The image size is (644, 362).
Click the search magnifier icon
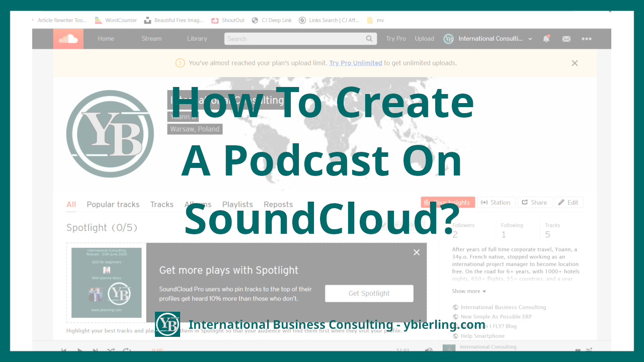(369, 38)
